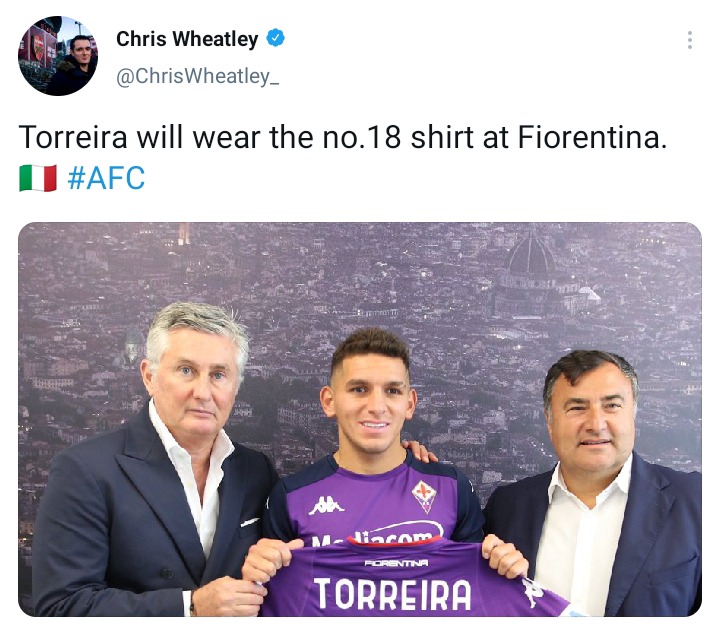Open the three-dot more options menu

pyautogui.click(x=690, y=40)
